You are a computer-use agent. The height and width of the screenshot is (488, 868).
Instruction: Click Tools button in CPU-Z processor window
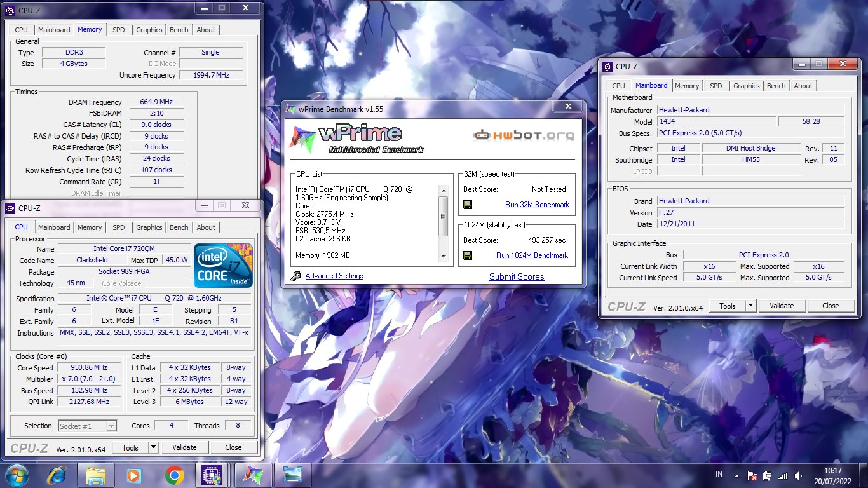130,447
